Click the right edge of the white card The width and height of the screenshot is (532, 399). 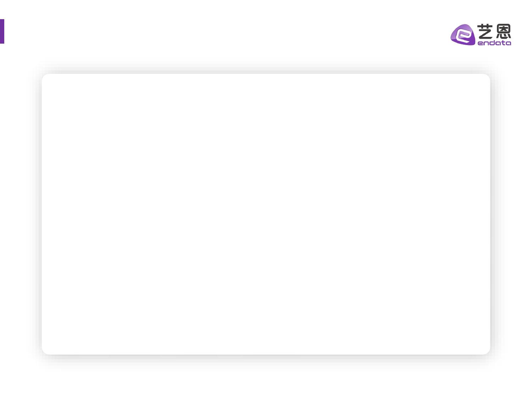(490, 214)
